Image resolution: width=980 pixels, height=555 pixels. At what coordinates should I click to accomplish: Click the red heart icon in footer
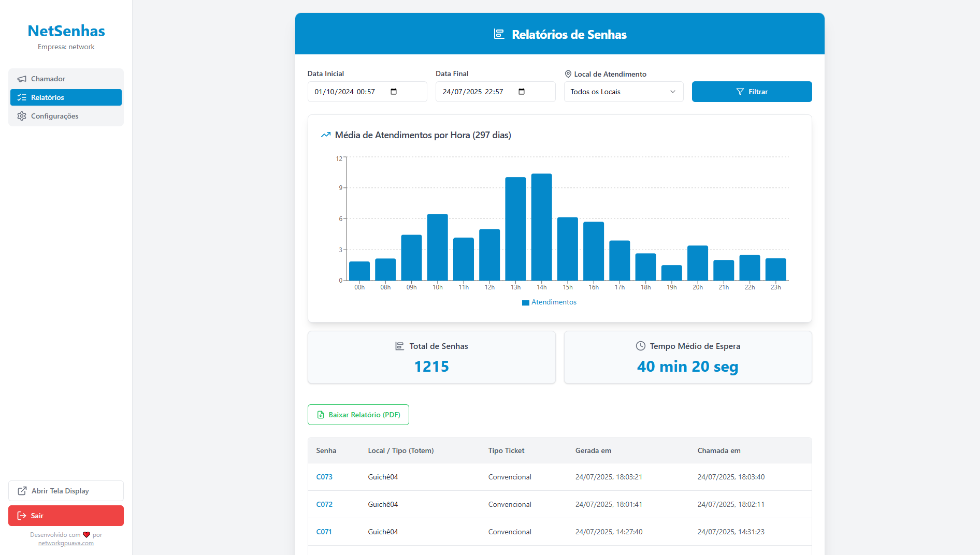(87, 535)
